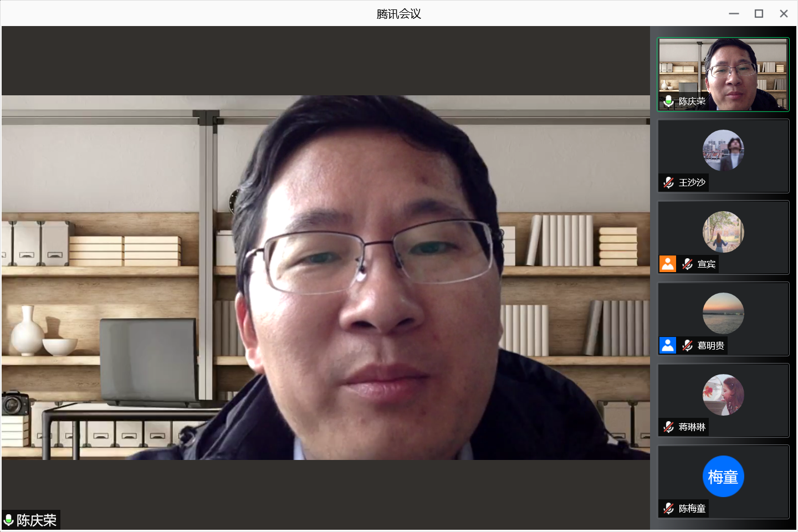
Task: Click 王沙沙's round profile avatar
Action: click(723, 150)
